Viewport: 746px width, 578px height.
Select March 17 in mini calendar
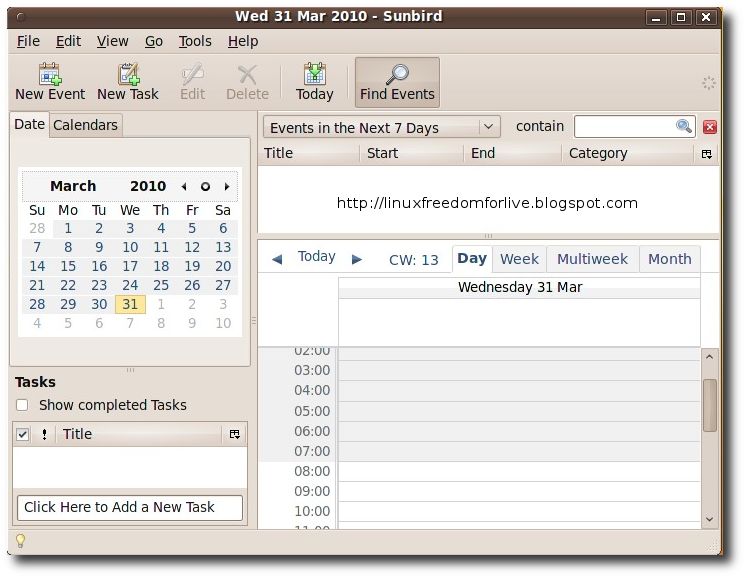click(x=130, y=266)
